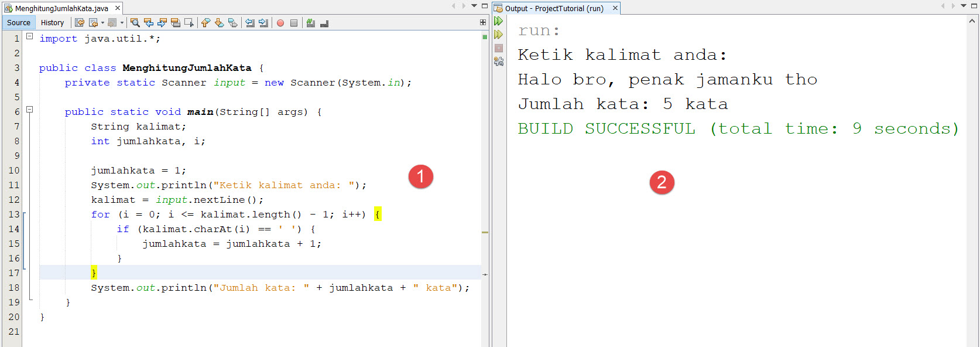The image size is (980, 347).
Task: Click split editor icon at toolbar right
Action: click(x=483, y=22)
